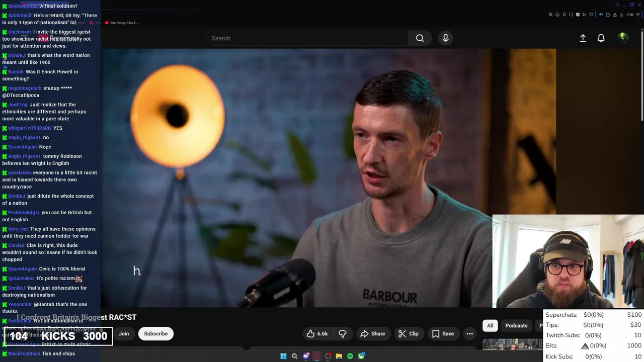Click chat username Clovias

(16, 245)
